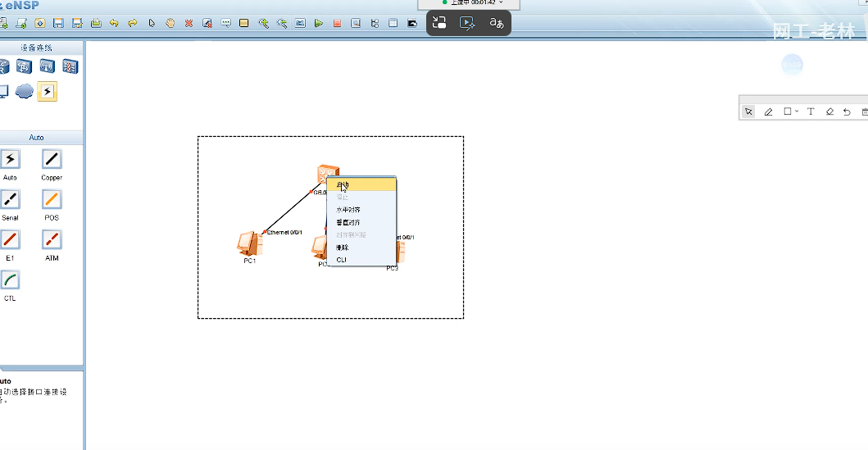Click the Ethernet 0/0/1 label near PC1
The width and height of the screenshot is (868, 450).
[x=284, y=233]
